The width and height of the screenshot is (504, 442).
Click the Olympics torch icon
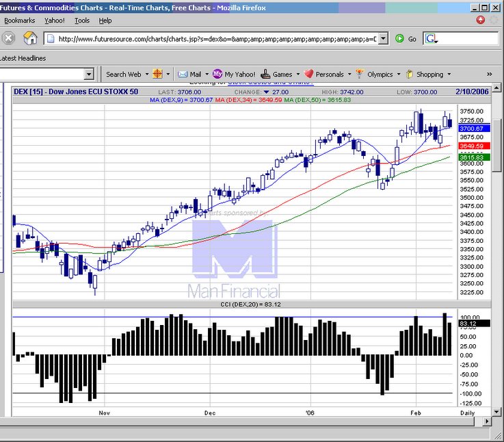[360, 74]
